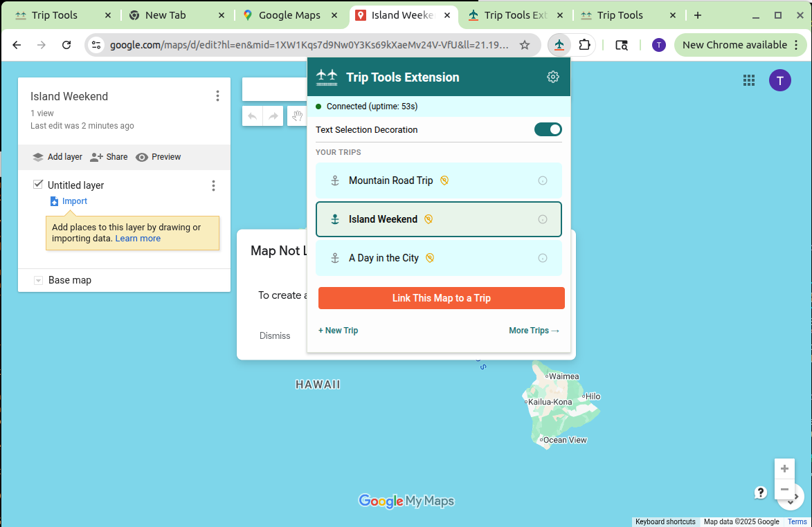Select the hand pan tool on the map
This screenshot has height=527, width=812.
point(297,115)
